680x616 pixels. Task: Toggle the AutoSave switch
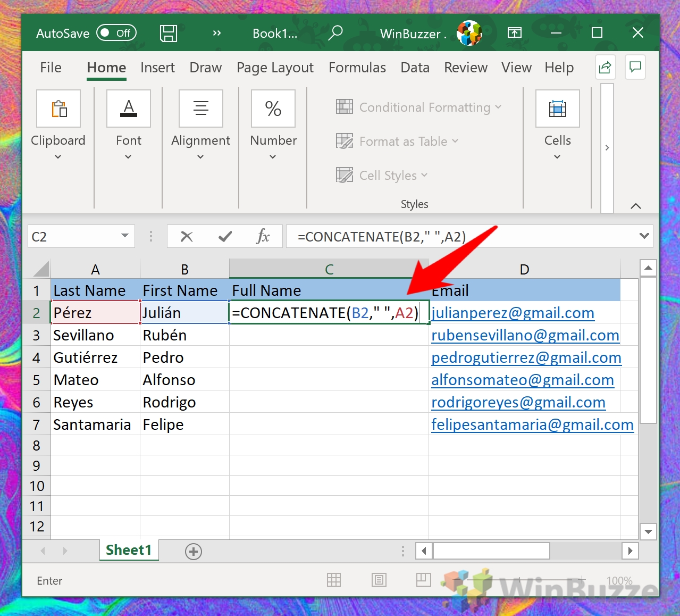(x=116, y=33)
